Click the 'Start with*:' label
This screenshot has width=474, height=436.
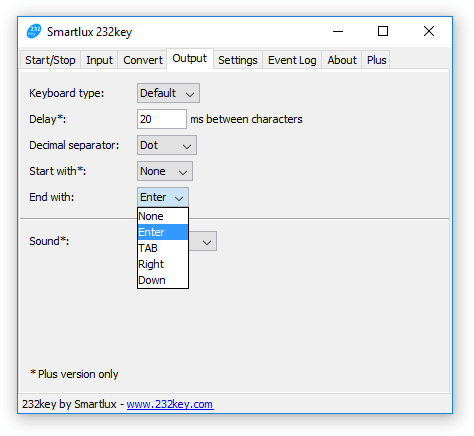click(x=57, y=171)
